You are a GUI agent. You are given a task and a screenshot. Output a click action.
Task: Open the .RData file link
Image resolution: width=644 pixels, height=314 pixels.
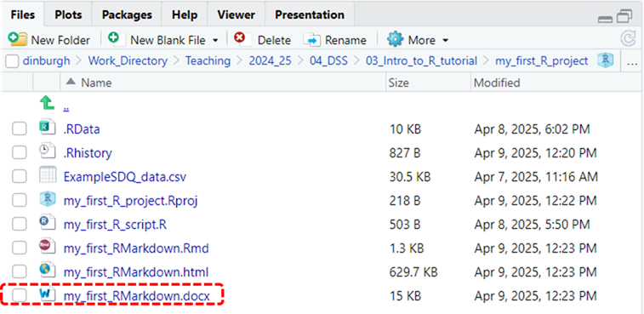[x=82, y=129]
